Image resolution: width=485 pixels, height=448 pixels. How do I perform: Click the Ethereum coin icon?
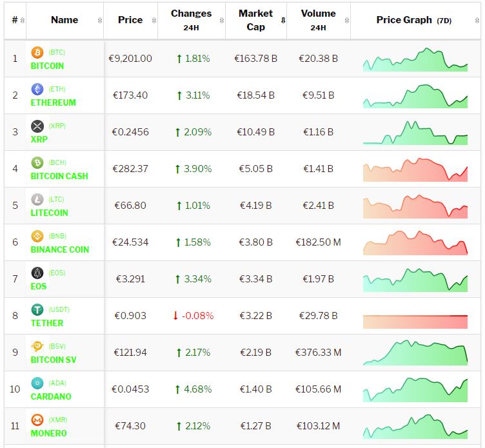(37, 89)
